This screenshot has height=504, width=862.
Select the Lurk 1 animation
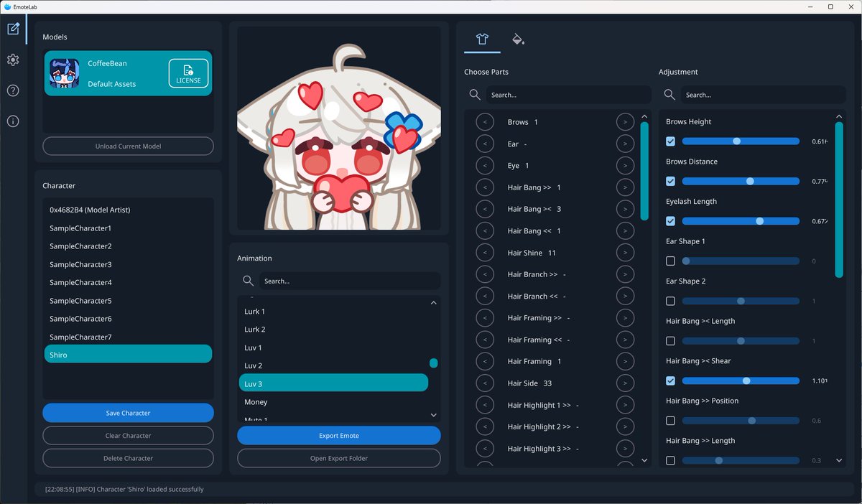click(x=333, y=311)
